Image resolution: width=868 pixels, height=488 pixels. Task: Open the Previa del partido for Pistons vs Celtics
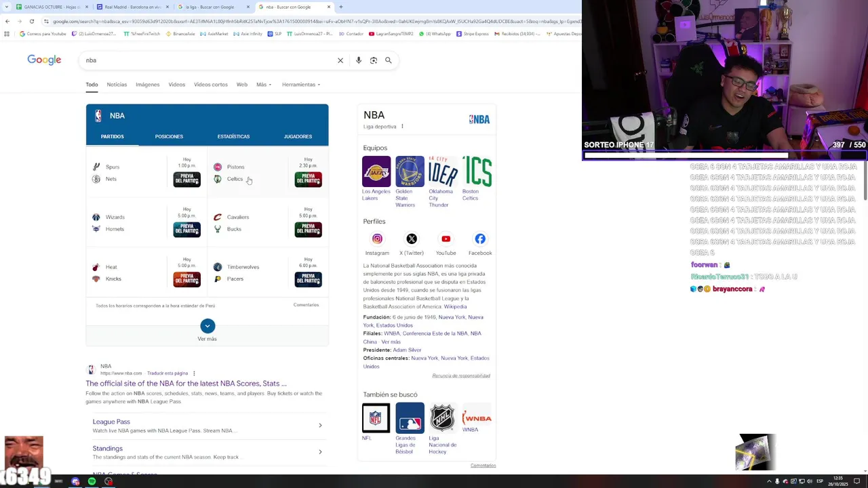point(308,179)
